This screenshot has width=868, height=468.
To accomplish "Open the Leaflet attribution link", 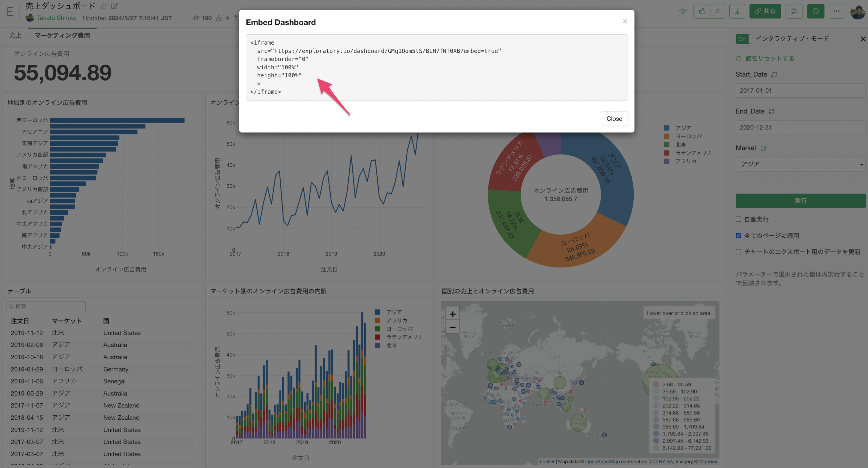I will click(x=546, y=461).
